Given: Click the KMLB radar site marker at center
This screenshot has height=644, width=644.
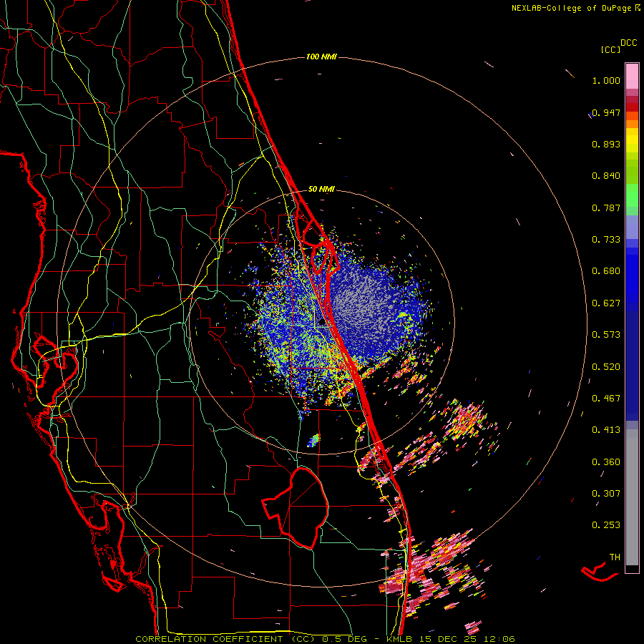Looking at the screenshot, I should 321,323.
